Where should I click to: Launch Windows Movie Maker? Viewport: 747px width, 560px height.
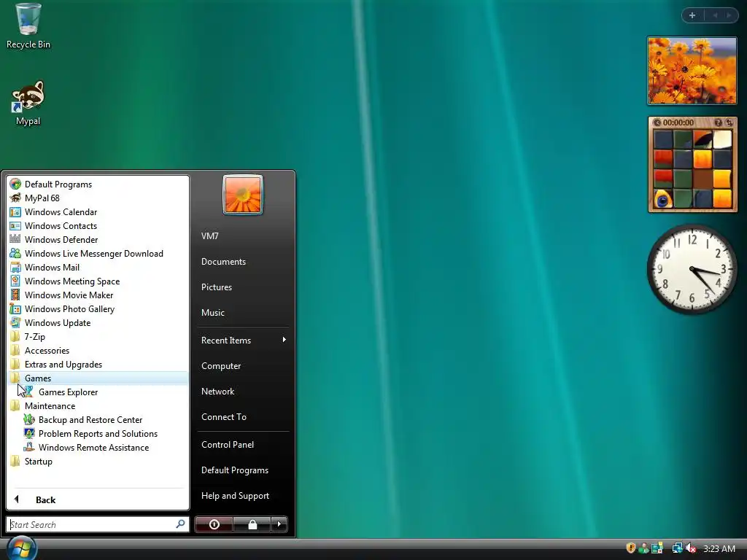[98, 295]
